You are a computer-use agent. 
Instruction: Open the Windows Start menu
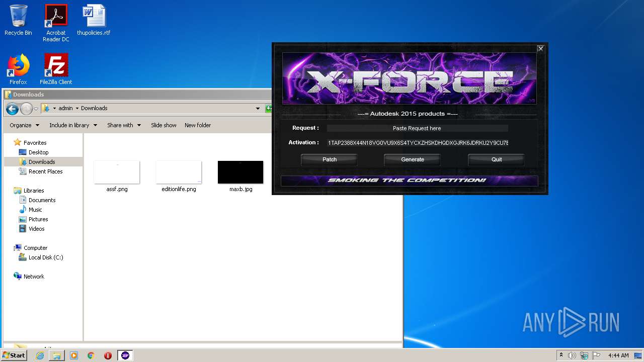pyautogui.click(x=14, y=355)
